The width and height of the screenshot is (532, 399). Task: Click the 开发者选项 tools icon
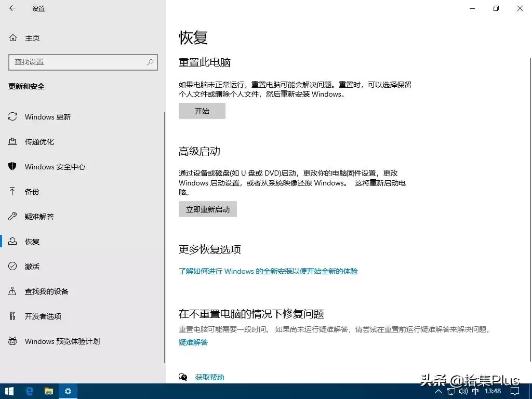click(12, 316)
